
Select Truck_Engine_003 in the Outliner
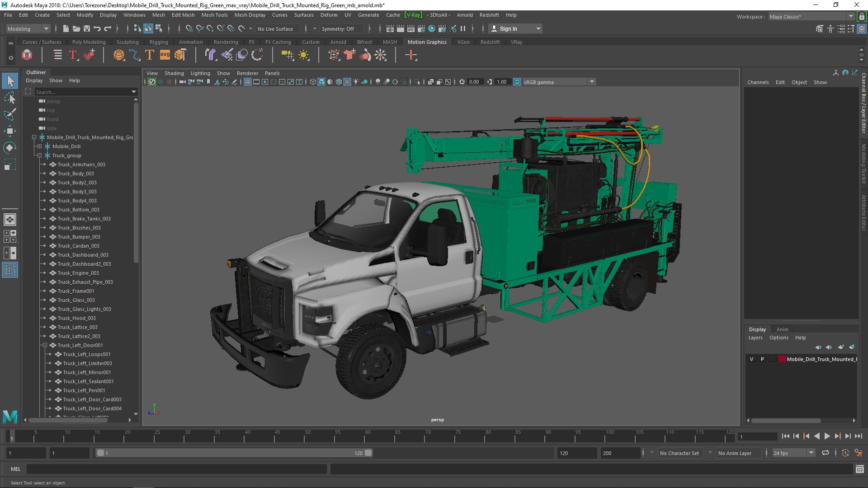[x=78, y=273]
